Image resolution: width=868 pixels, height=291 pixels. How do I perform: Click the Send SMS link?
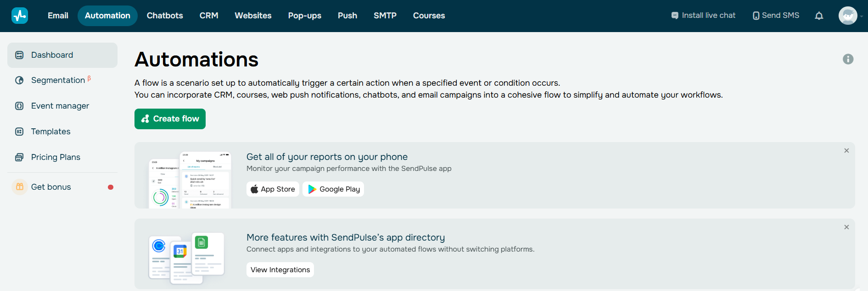click(x=776, y=16)
